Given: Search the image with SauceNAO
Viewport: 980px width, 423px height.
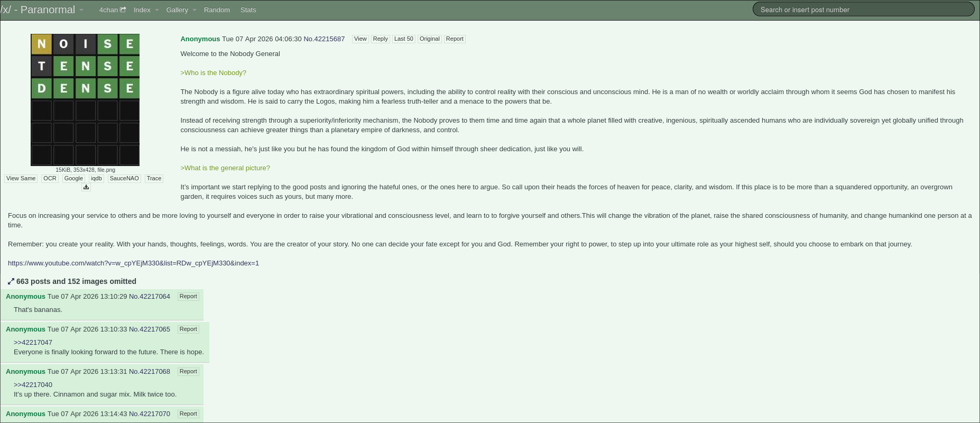Looking at the screenshot, I should (124, 179).
